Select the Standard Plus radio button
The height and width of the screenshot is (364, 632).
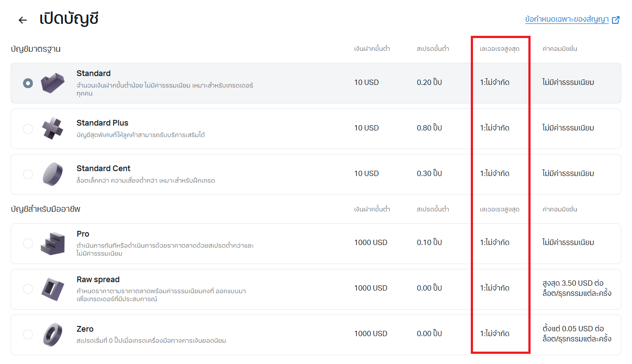coord(28,129)
